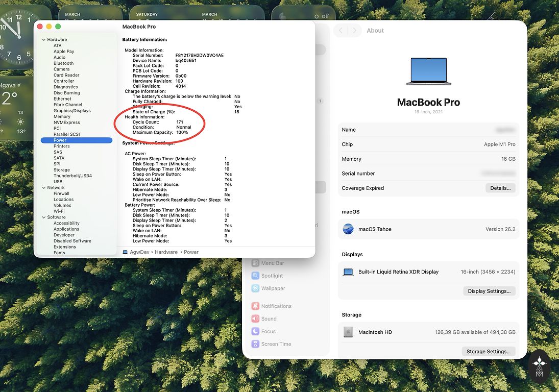Viewport: 559px width, 392px height.
Task: Open the Thunderbolt/USB4 hardware entry
Action: [72, 176]
